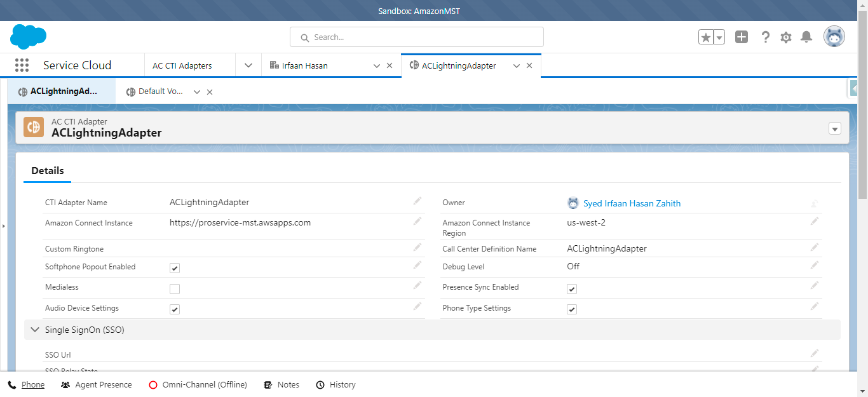
Task: Open the Setup gear icon
Action: pyautogui.click(x=786, y=37)
